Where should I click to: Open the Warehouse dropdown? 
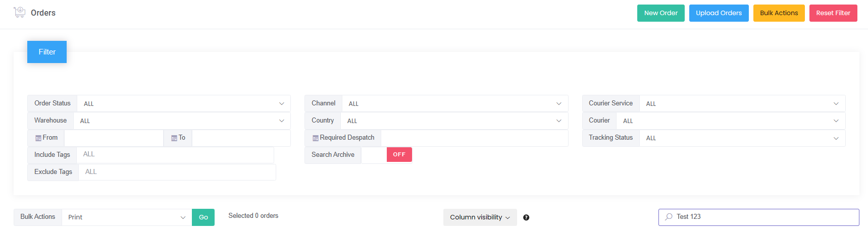pos(182,121)
